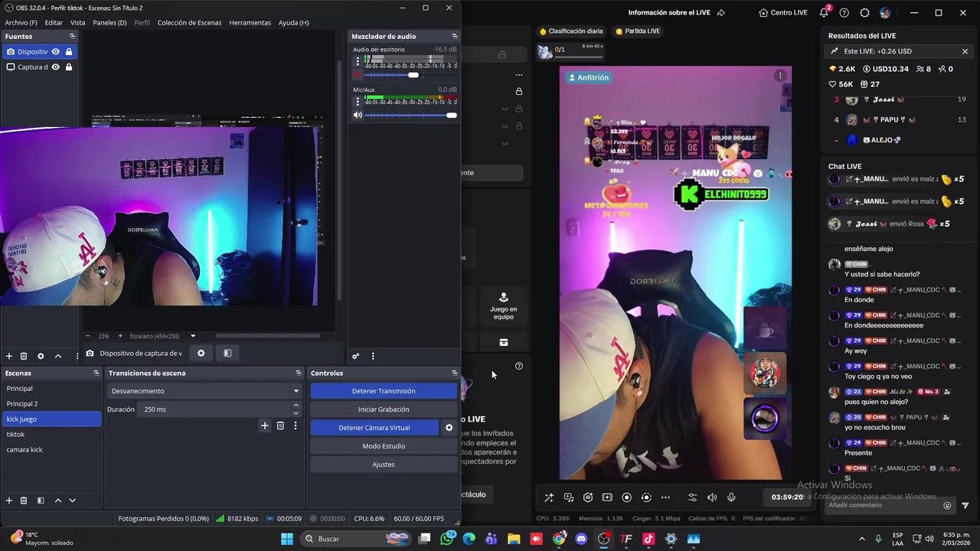This screenshot has height=551, width=980.
Task: Undock the Mezclador de audio panel
Action: (x=454, y=36)
